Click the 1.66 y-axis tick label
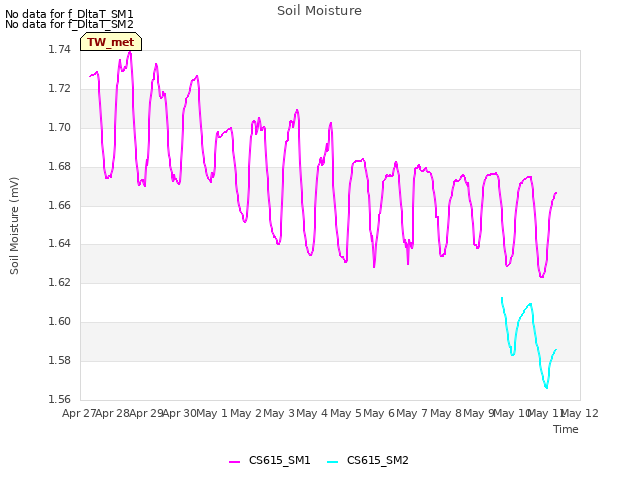640x480 pixels. point(60,205)
